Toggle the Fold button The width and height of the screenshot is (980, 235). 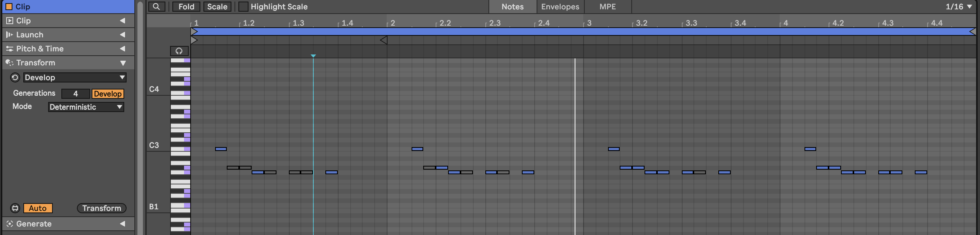pos(186,7)
